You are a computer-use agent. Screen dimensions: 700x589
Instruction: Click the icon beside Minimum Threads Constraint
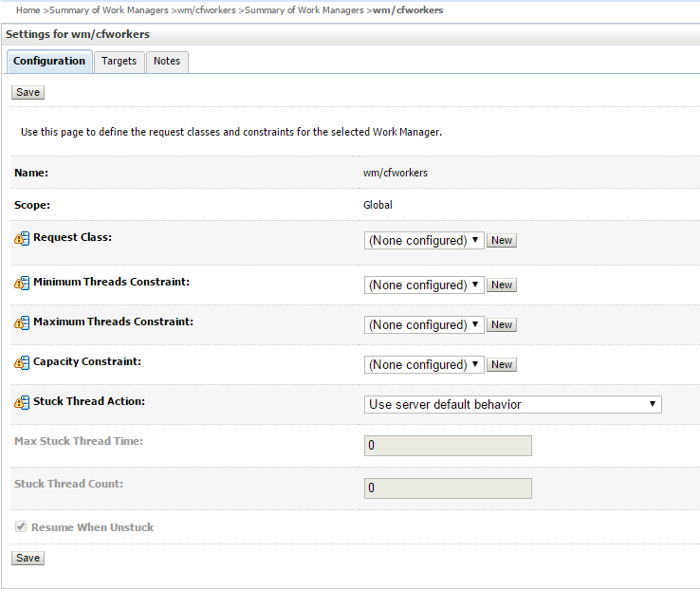point(22,283)
